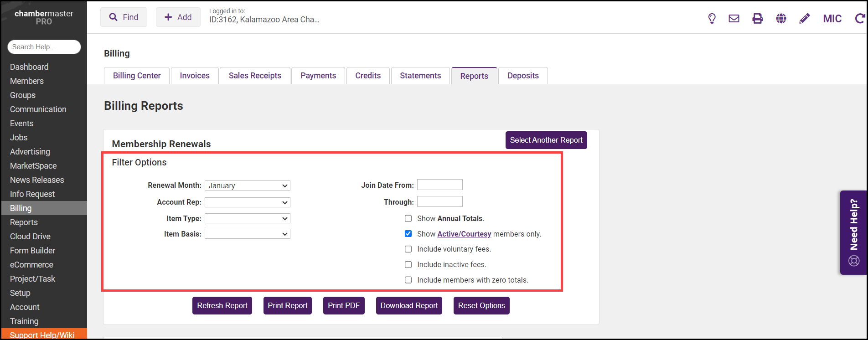Open the envelope mail icon

(x=734, y=18)
